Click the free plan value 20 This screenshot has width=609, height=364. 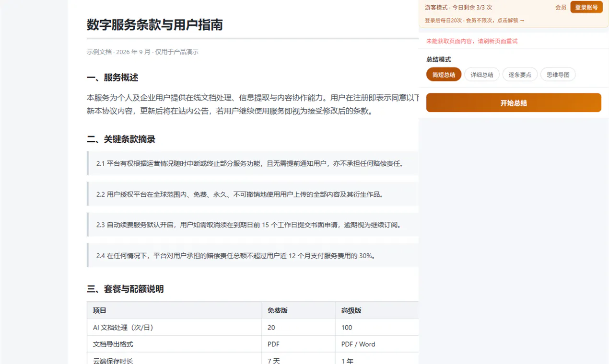(x=271, y=328)
